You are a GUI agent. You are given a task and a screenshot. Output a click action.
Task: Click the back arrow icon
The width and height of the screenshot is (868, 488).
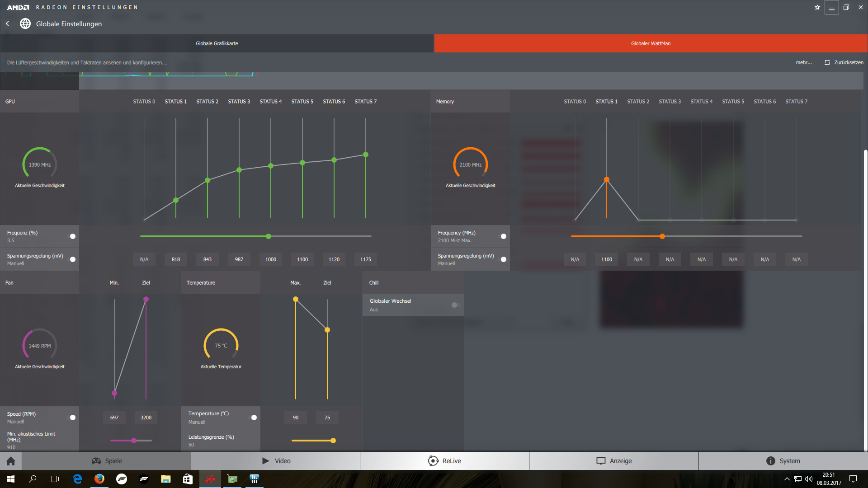7,23
